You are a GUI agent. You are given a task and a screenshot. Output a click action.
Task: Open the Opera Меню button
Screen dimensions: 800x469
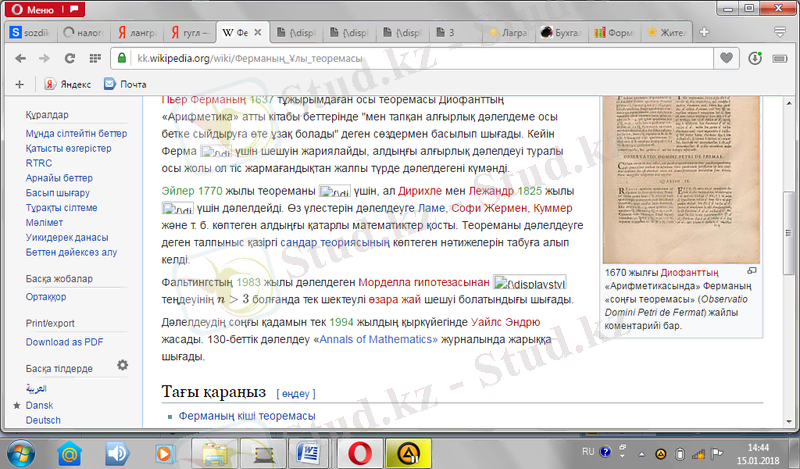(x=30, y=9)
